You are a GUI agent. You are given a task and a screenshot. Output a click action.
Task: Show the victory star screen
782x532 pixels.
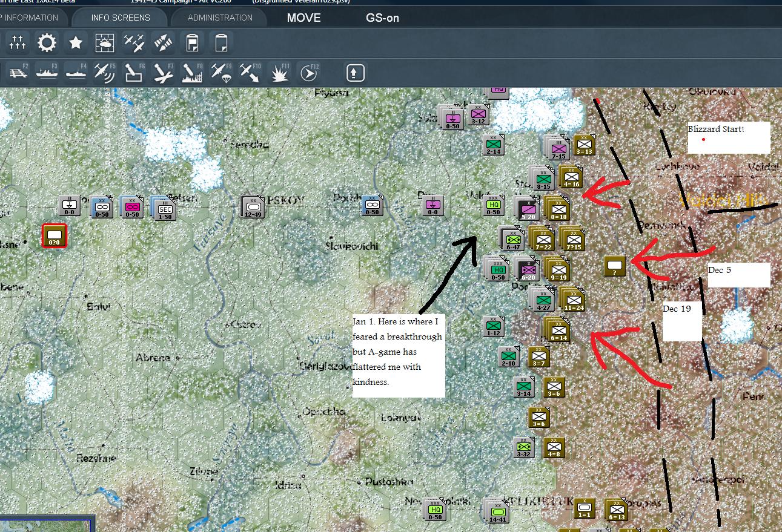(76, 42)
